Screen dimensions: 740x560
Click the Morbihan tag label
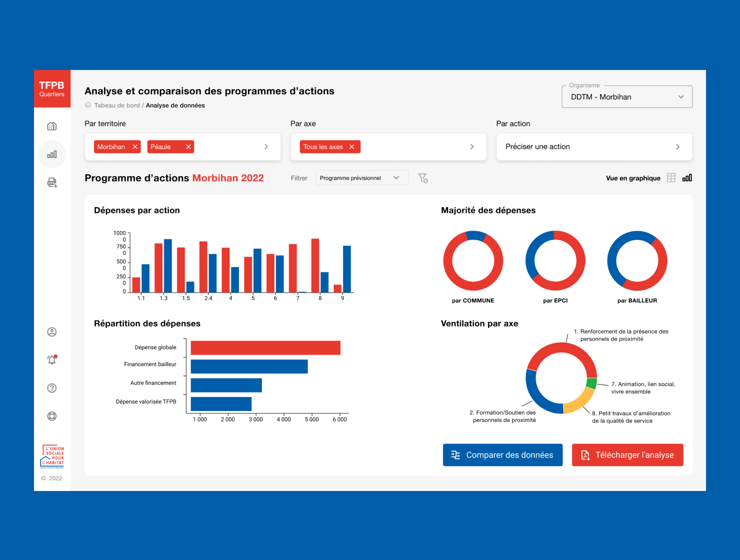pos(111,146)
